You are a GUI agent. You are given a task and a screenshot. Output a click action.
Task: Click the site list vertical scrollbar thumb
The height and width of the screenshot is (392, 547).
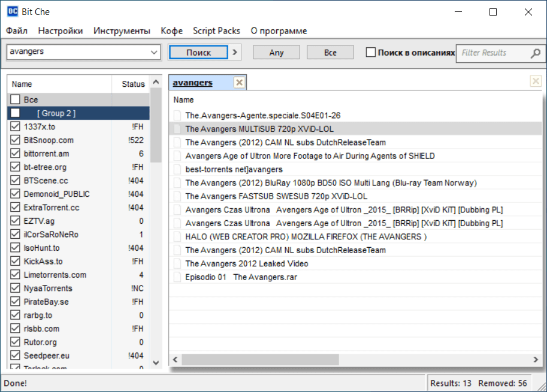coord(156,125)
